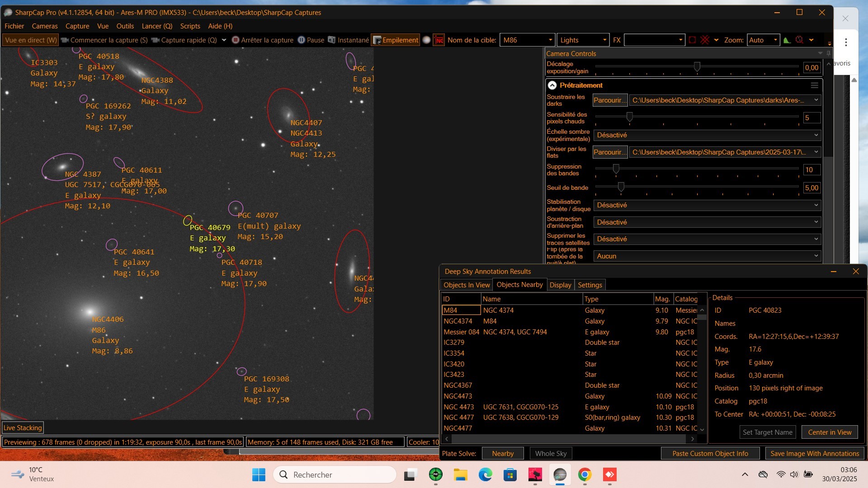Image resolution: width=868 pixels, height=488 pixels.
Task: Take an Instantané snapshot via its icon
Action: 332,40
